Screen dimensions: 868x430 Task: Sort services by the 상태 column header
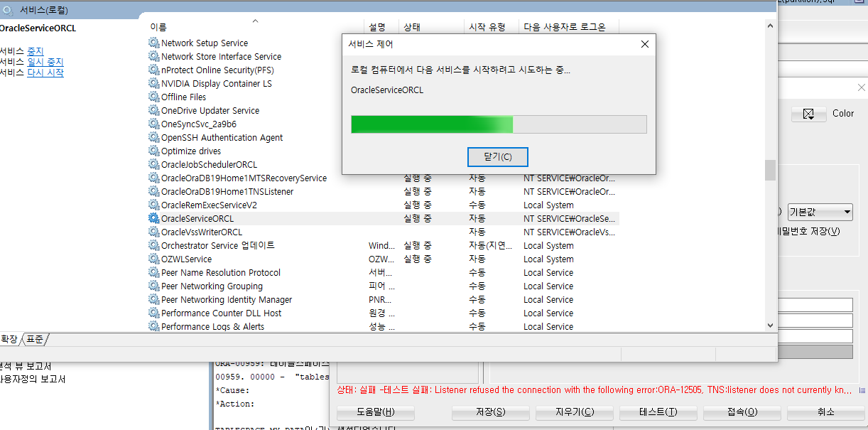pyautogui.click(x=431, y=27)
